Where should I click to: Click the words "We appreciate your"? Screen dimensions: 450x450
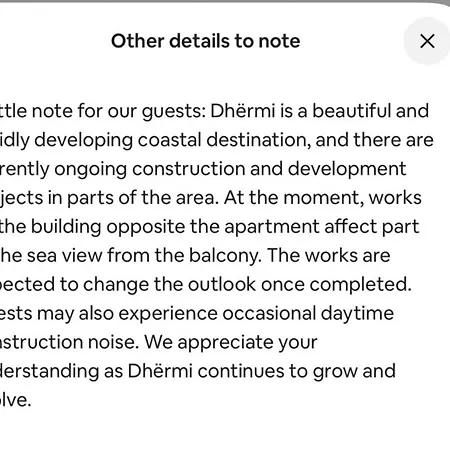point(230,342)
